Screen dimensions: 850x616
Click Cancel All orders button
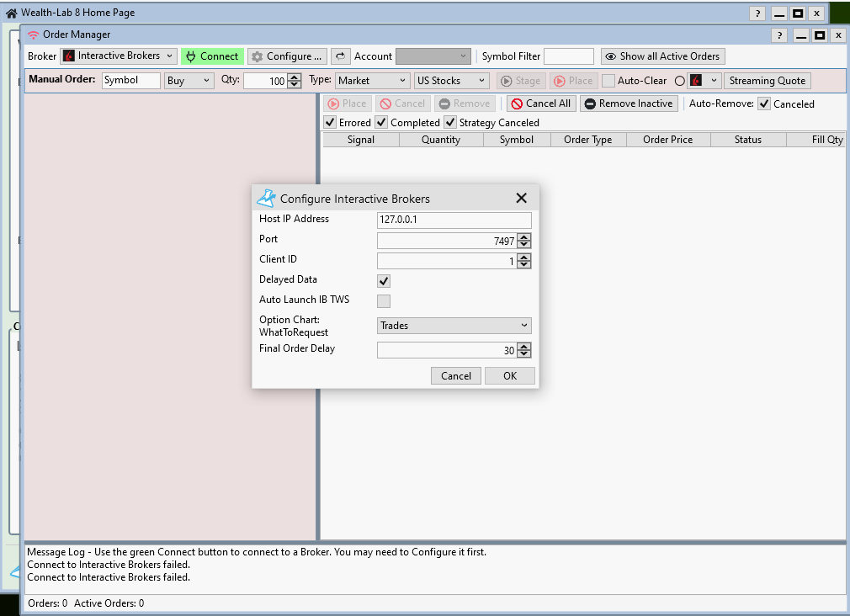coord(540,104)
